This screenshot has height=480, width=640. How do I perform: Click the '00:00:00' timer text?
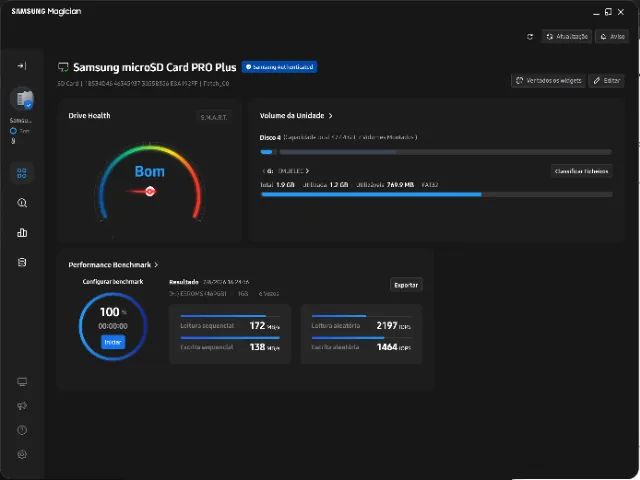click(x=113, y=326)
